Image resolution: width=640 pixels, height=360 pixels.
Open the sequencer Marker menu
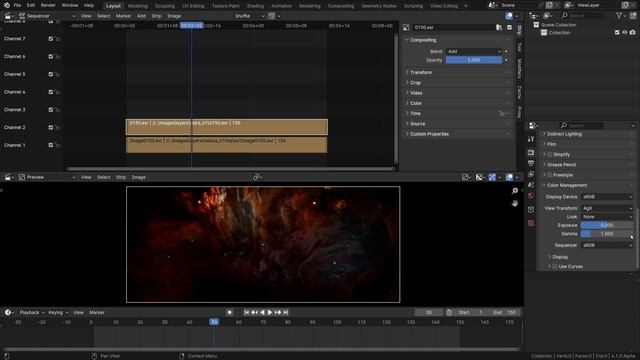click(x=123, y=16)
